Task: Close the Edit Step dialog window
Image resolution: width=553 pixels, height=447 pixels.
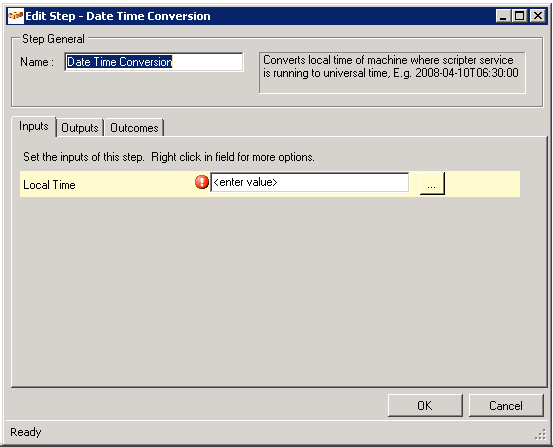Action: (x=538, y=16)
